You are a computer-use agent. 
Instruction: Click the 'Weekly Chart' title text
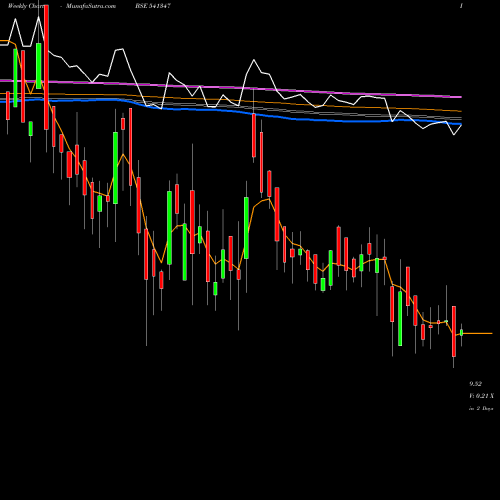(26, 6)
